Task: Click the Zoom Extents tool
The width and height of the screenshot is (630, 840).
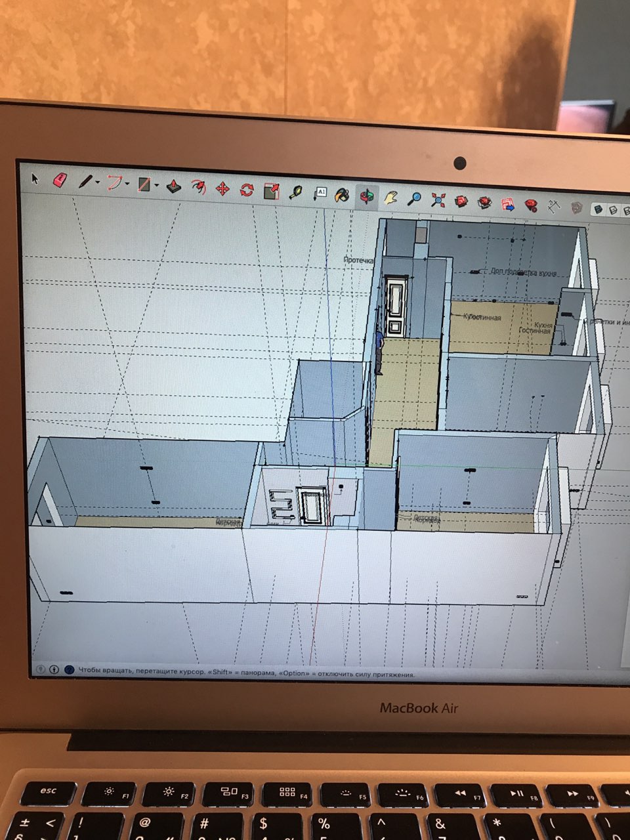Action: pos(438,199)
